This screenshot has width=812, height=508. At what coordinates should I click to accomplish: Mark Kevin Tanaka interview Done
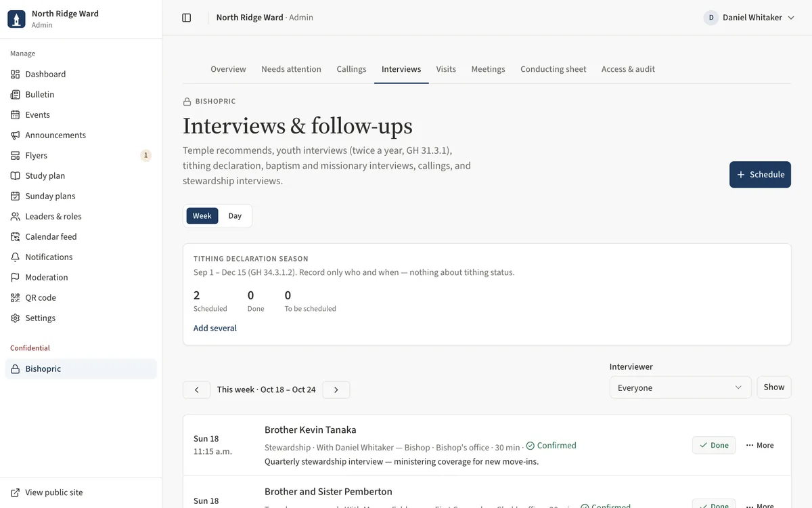tap(714, 445)
